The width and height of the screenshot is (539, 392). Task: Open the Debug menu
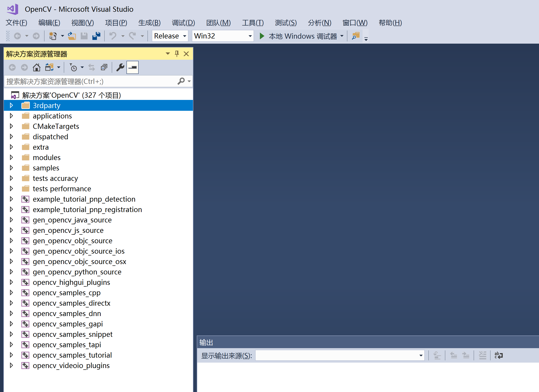click(x=183, y=23)
